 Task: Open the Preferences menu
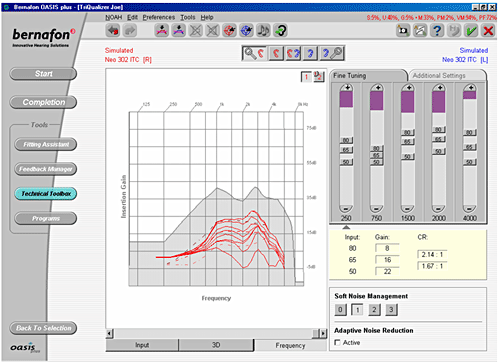159,17
